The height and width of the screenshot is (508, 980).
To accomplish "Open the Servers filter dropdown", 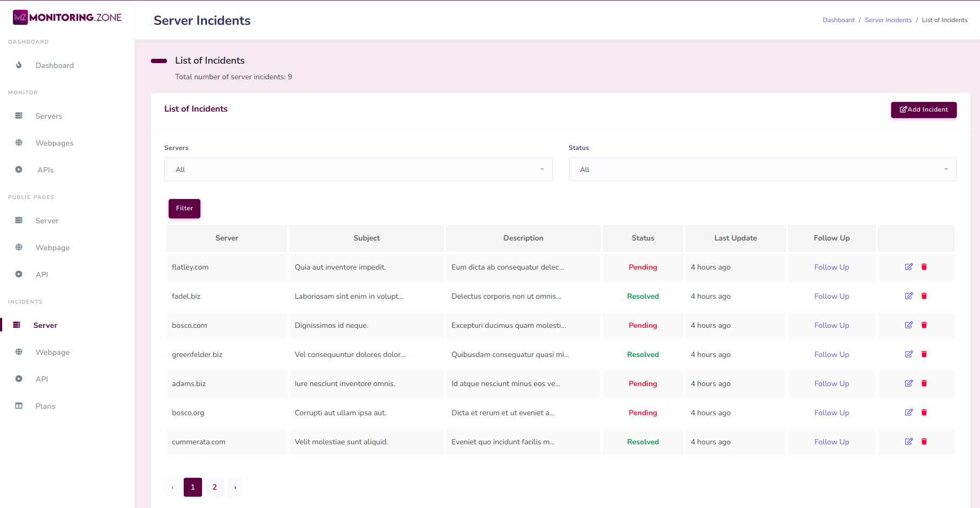I will pos(358,169).
